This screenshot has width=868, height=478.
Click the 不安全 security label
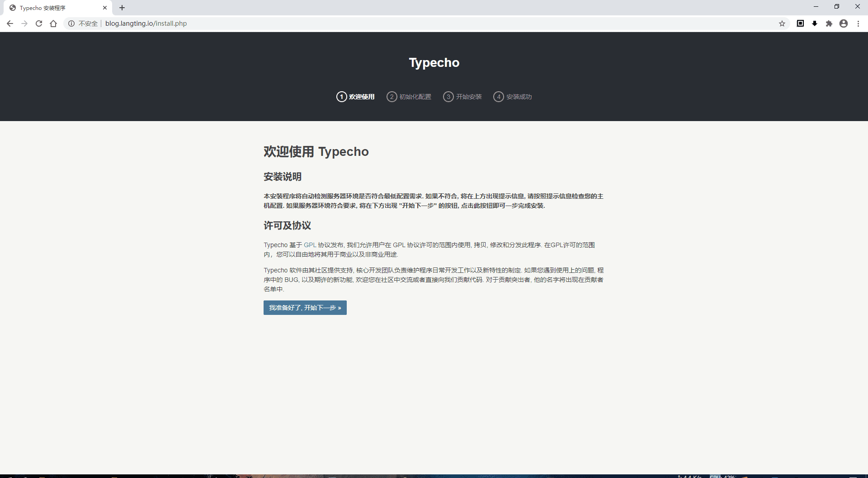pyautogui.click(x=88, y=23)
